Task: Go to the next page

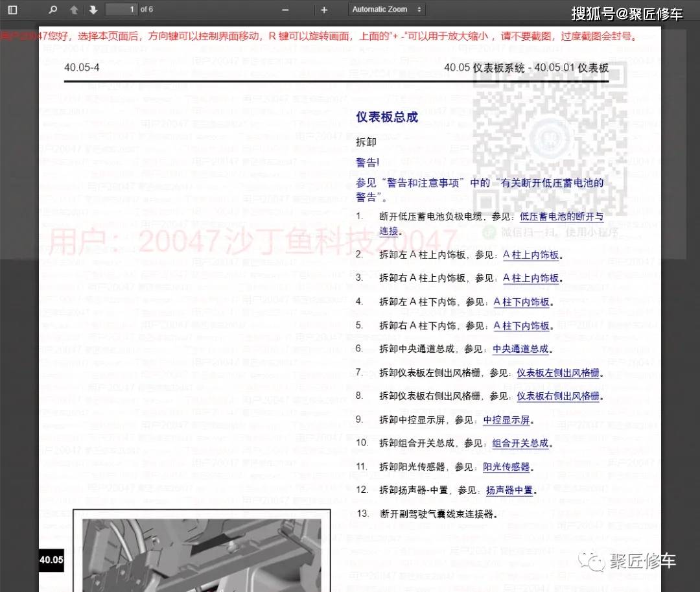Action: (x=93, y=10)
